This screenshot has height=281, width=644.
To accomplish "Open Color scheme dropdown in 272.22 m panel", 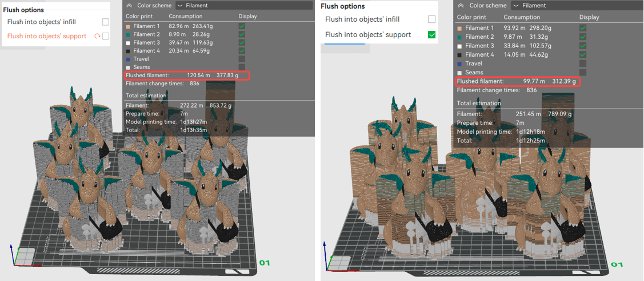I will 243,6.
